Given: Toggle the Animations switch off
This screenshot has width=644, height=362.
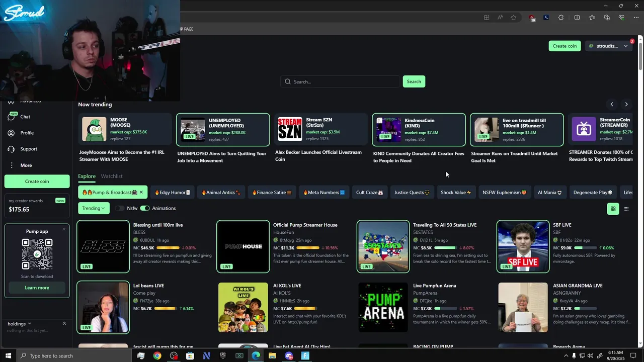Looking at the screenshot, I should [145, 208].
